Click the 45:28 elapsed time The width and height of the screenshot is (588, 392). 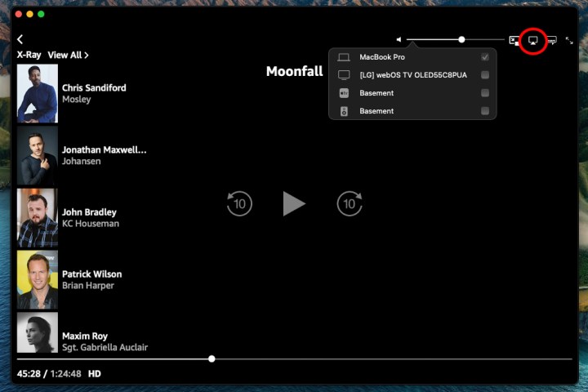coord(29,373)
